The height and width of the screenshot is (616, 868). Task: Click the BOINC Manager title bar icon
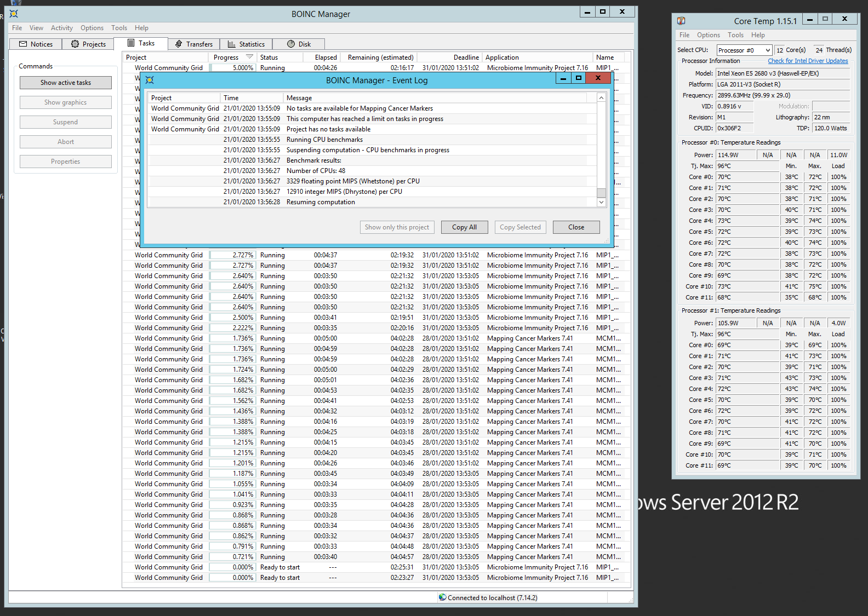pyautogui.click(x=14, y=14)
